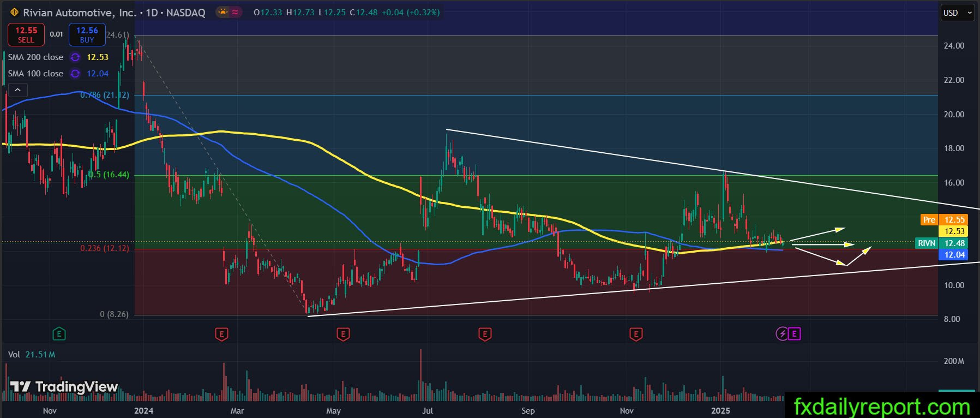Viewport: 980px width, 418px height.
Task: Click the H12.73 high value in the header
Action: point(300,12)
